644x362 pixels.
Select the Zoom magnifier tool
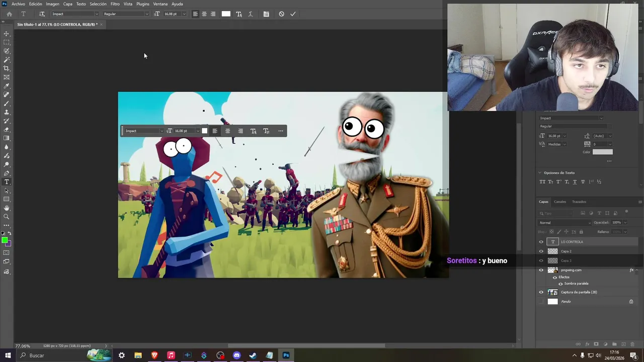pos(7,217)
